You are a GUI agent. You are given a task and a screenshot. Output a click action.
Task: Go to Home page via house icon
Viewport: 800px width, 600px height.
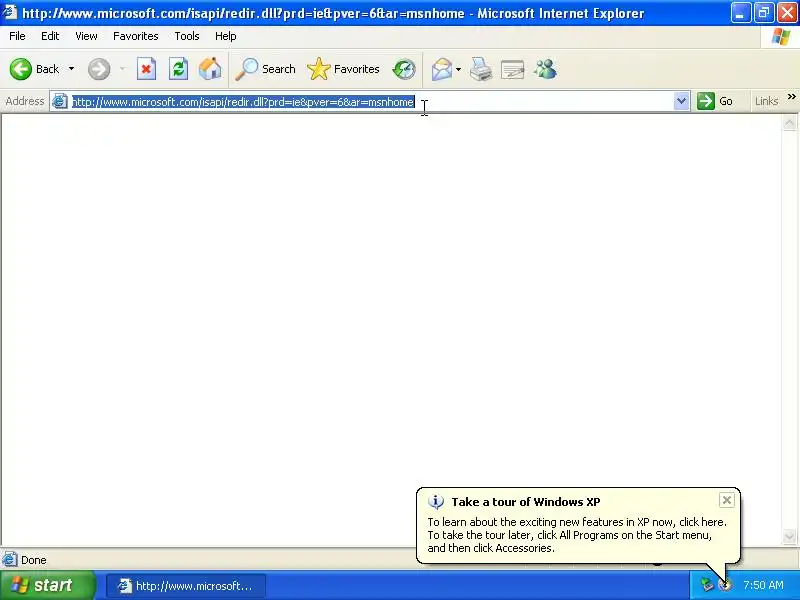click(210, 69)
